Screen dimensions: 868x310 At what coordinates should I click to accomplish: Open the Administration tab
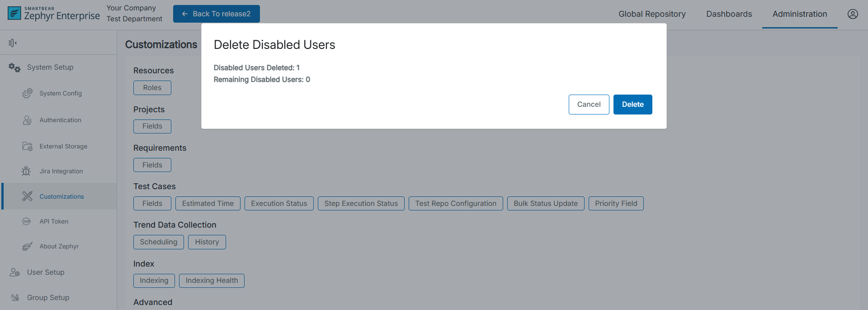pyautogui.click(x=799, y=14)
